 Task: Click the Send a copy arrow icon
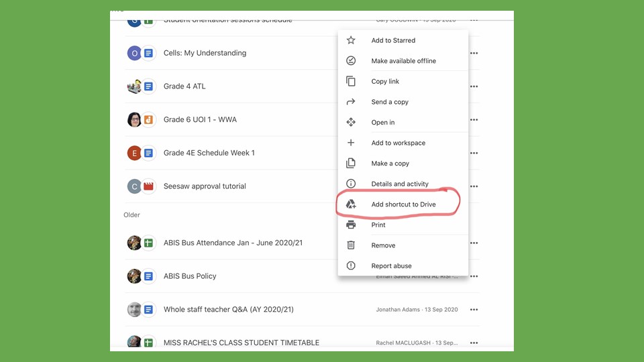(x=350, y=102)
